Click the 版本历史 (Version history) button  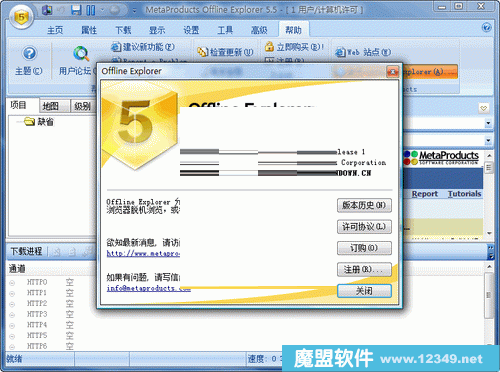coord(364,205)
